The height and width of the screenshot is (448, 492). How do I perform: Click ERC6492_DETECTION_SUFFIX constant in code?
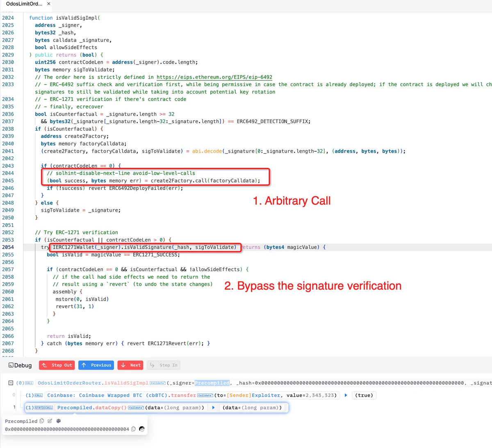[272, 121]
